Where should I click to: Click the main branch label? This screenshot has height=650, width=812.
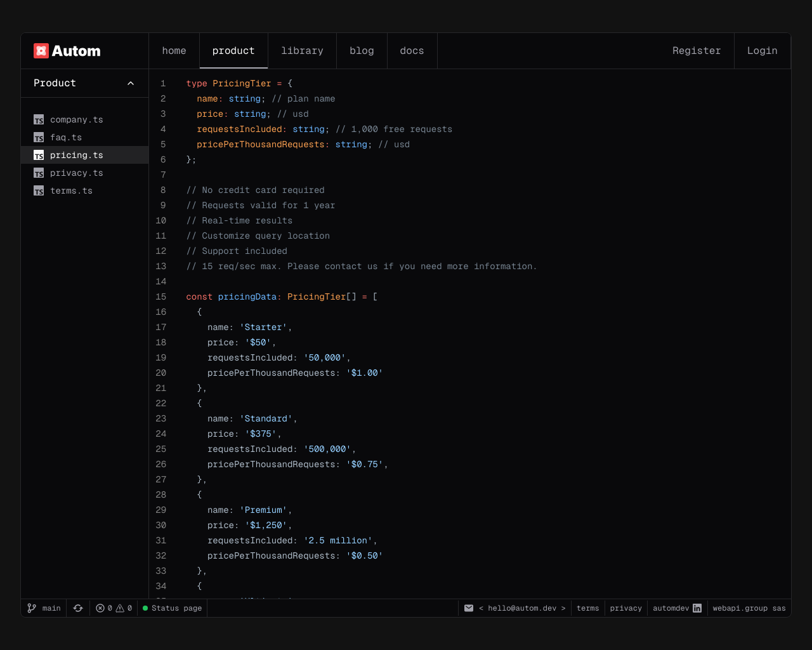51,608
